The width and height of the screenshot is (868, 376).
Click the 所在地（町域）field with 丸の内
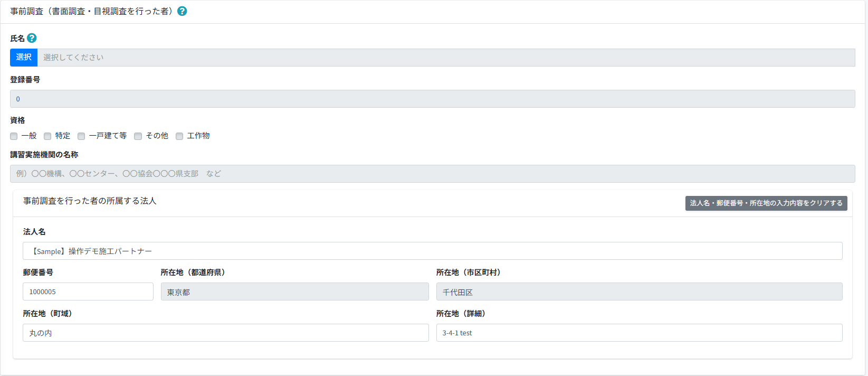point(225,333)
